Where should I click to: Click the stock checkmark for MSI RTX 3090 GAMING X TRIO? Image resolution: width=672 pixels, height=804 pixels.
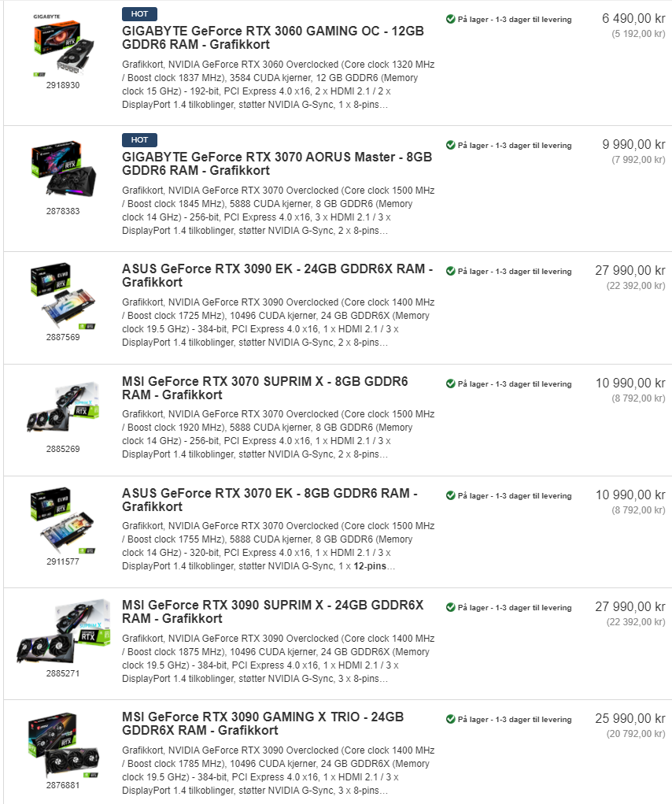pos(450,719)
